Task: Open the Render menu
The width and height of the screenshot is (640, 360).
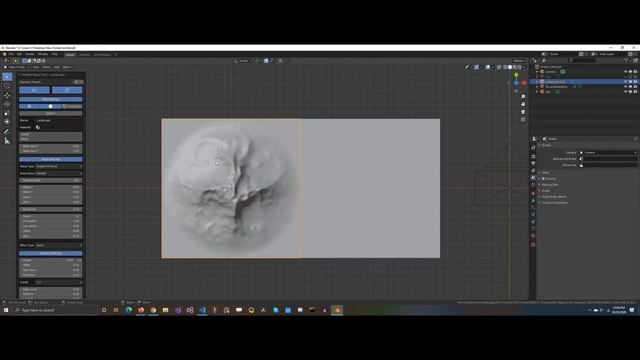Action: coord(30,54)
